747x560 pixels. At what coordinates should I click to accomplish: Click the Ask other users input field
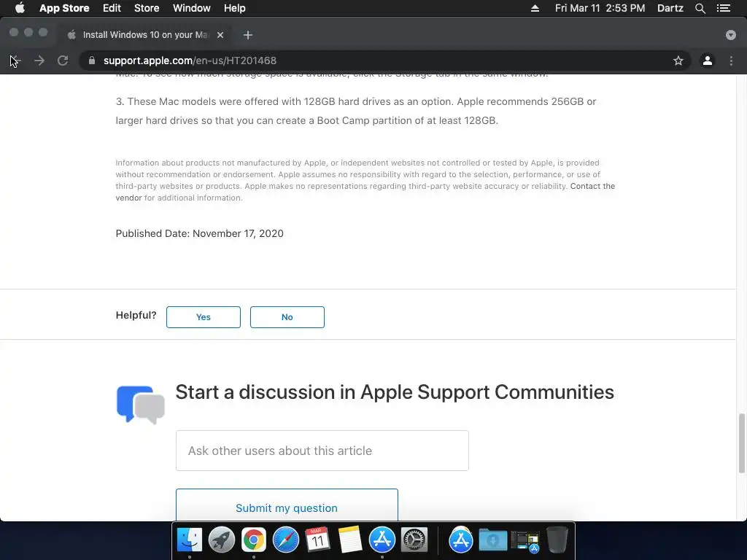pos(322,451)
